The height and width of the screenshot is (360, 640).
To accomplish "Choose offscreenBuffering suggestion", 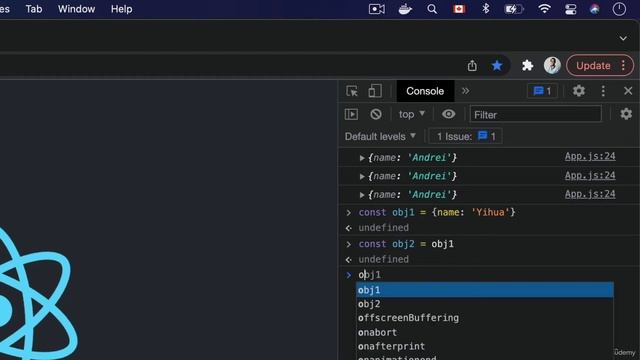I will click(x=485, y=318).
